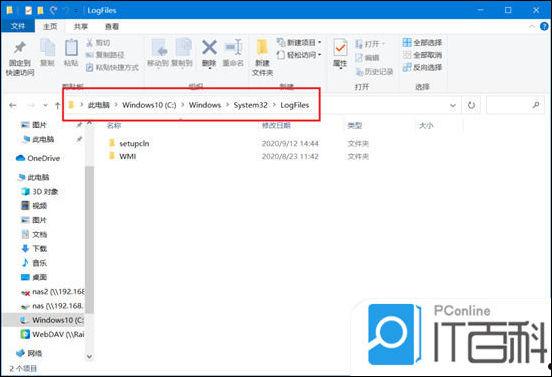This screenshot has width=552, height=377.
Task: Click Copy path button
Action: [x=105, y=55]
